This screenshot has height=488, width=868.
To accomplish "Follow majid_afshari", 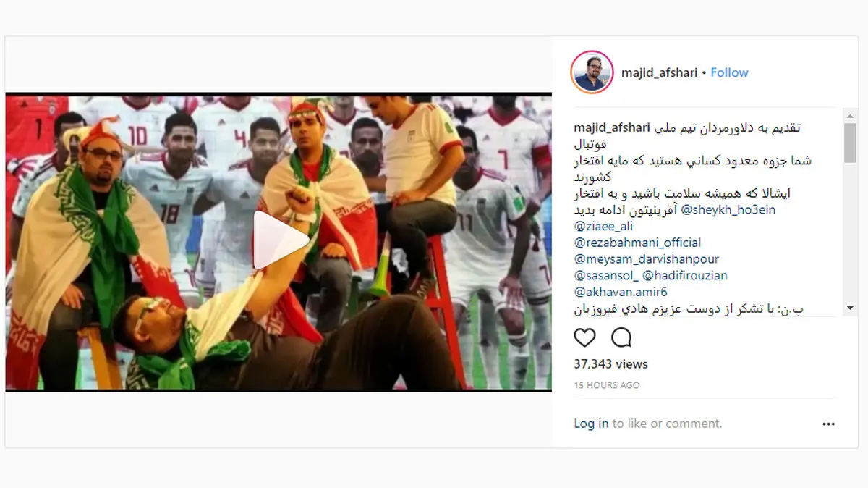I will pyautogui.click(x=729, y=72).
